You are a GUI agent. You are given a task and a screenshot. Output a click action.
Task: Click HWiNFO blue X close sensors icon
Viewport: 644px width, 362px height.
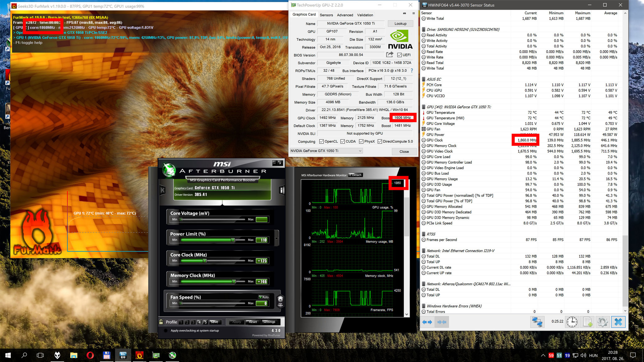(618, 322)
